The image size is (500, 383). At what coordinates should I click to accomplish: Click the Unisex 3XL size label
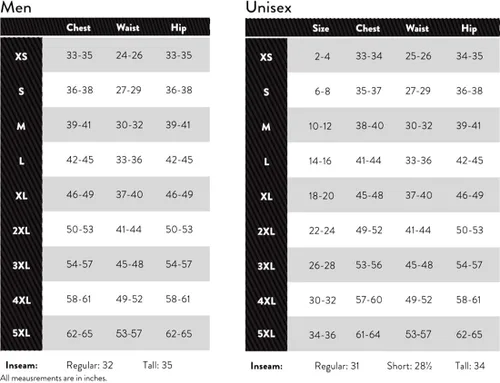pyautogui.click(x=266, y=266)
